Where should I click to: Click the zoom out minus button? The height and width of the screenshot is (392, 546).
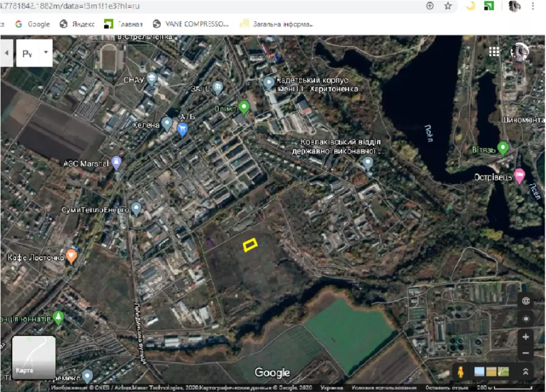pos(526,353)
